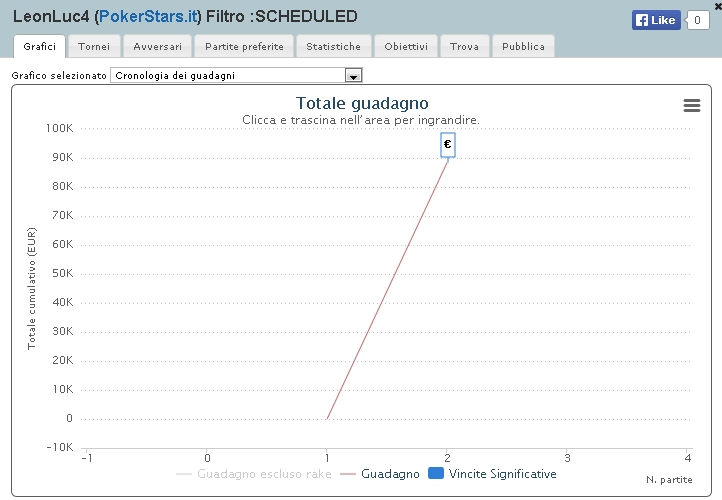The height and width of the screenshot is (500, 722).
Task: Open the chart hamburger menu icon
Action: click(692, 105)
